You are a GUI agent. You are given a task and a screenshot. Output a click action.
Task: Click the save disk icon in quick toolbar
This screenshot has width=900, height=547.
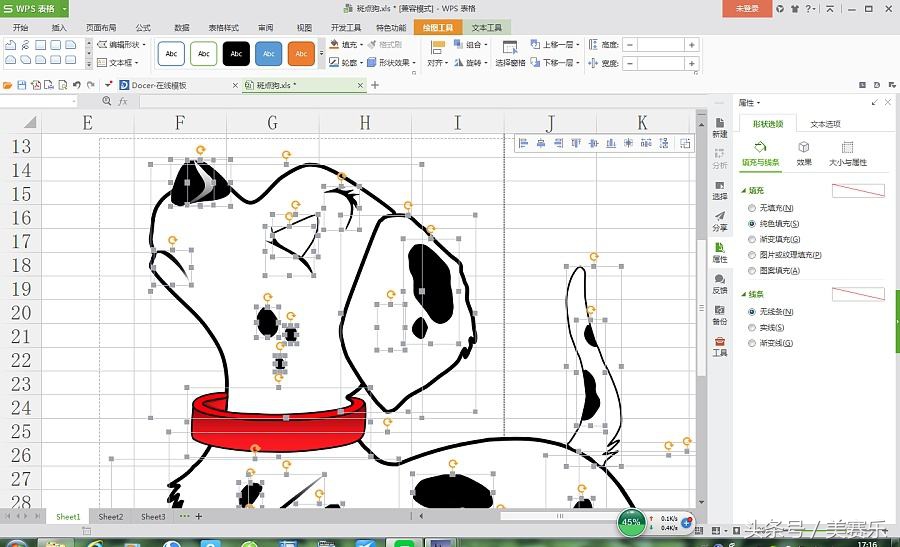(21, 85)
